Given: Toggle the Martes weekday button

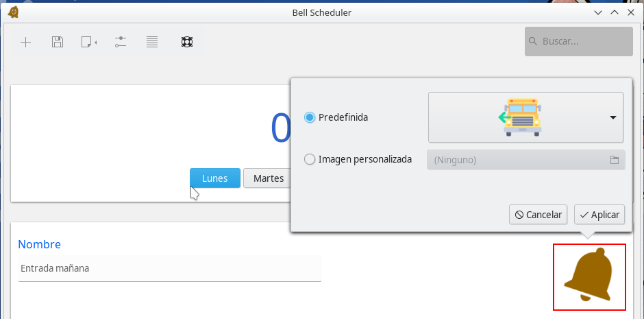Looking at the screenshot, I should (268, 178).
